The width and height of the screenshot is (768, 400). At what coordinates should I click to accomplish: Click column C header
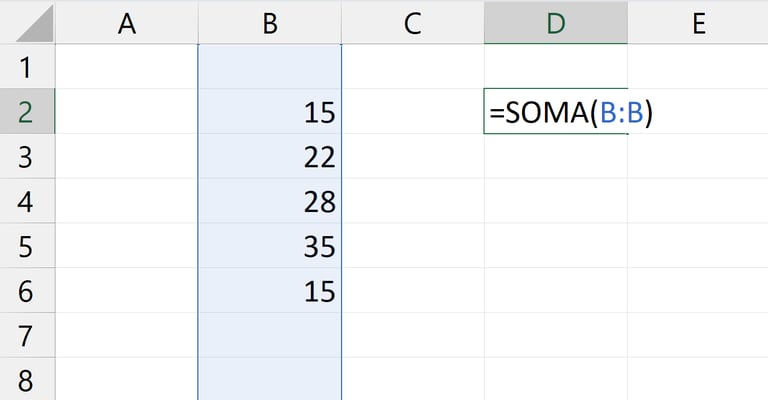coord(412,23)
